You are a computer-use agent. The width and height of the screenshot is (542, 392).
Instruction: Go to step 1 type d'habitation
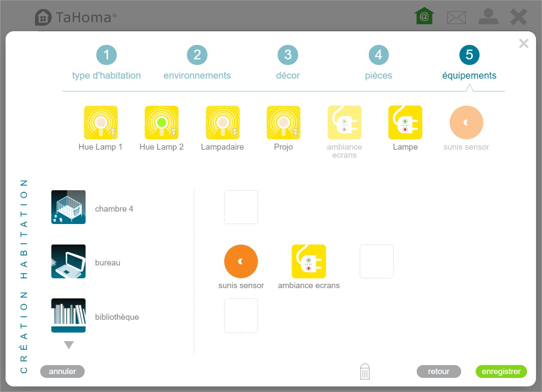pyautogui.click(x=107, y=55)
